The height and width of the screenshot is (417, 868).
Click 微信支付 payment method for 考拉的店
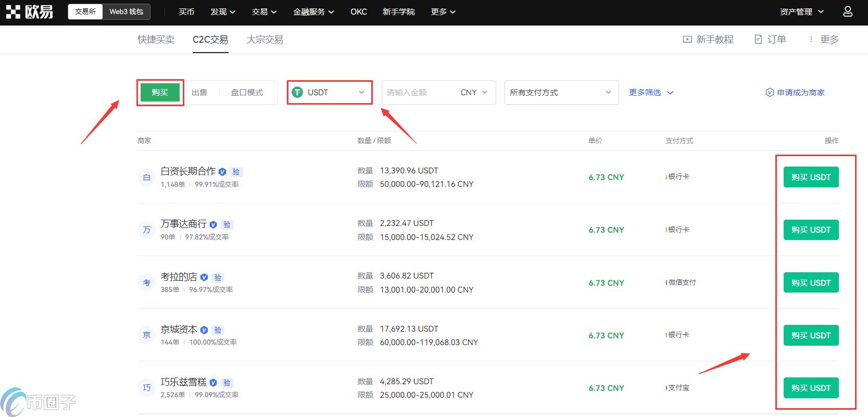pos(682,283)
